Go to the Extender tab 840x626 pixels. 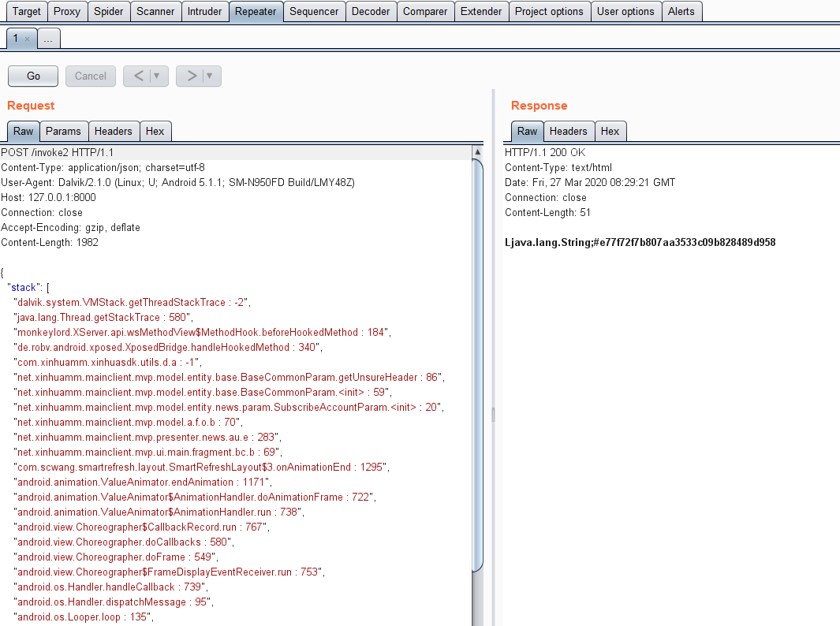point(481,11)
